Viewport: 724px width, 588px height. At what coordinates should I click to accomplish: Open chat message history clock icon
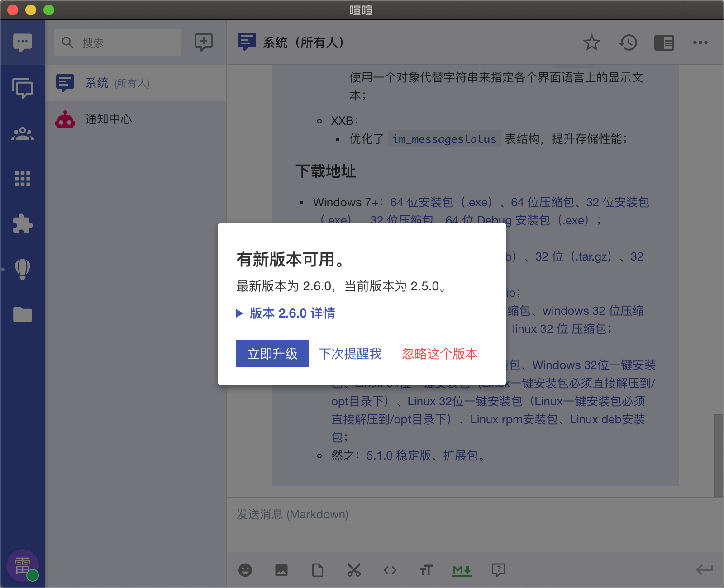tap(628, 43)
